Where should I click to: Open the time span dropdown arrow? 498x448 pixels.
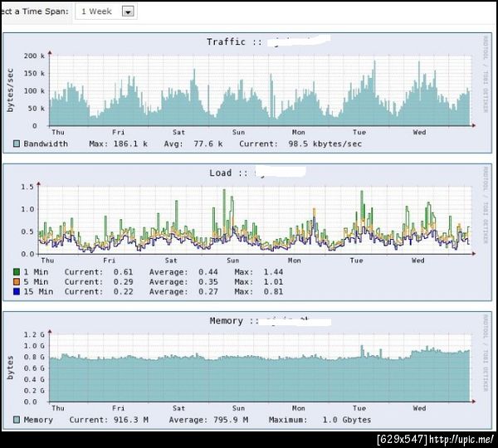pyautogui.click(x=128, y=12)
